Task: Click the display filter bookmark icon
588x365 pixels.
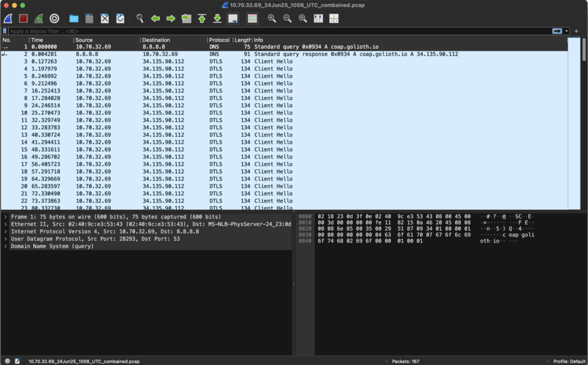Action: 5,31
